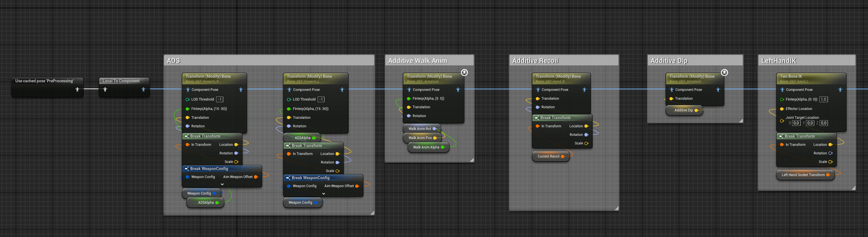Select the Break Transform header in LeftHandIK
Screen dimensions: 868x237
806,136
